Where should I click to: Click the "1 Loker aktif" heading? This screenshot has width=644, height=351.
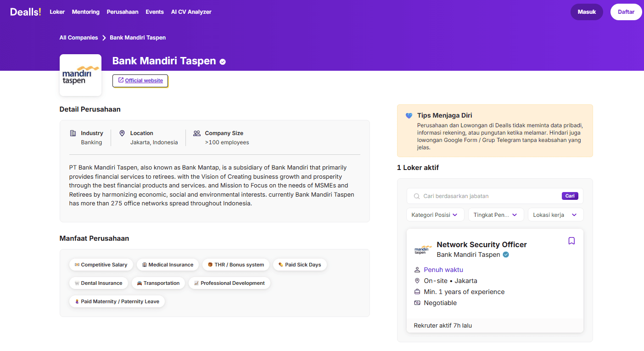pos(418,168)
